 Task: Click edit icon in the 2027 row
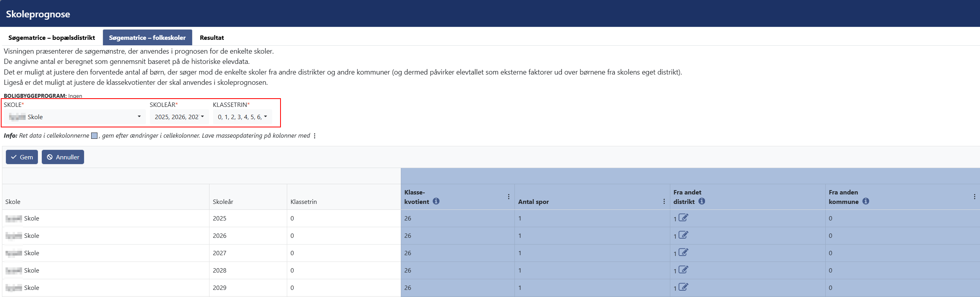[x=683, y=252]
